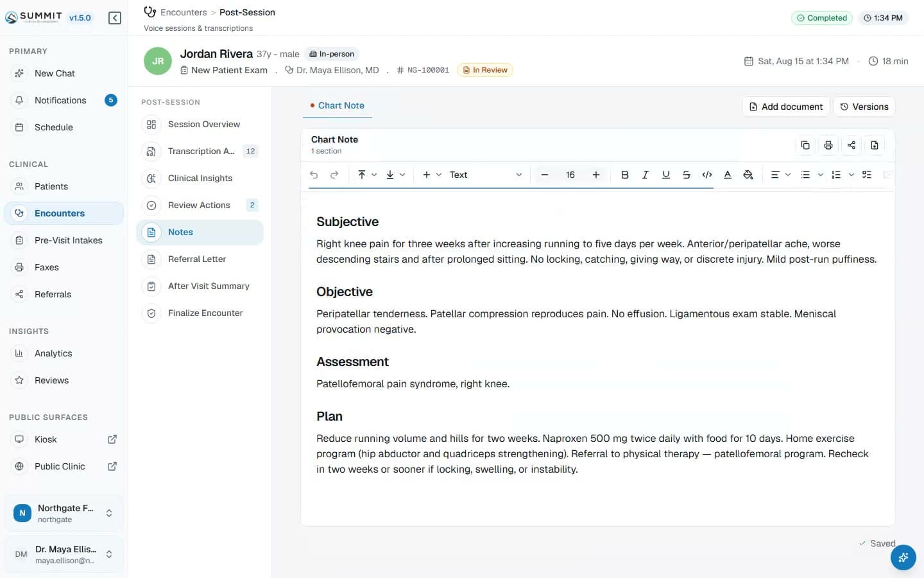Toggle inline code formatting
Viewport: 924px width, 578px height.
(x=707, y=175)
